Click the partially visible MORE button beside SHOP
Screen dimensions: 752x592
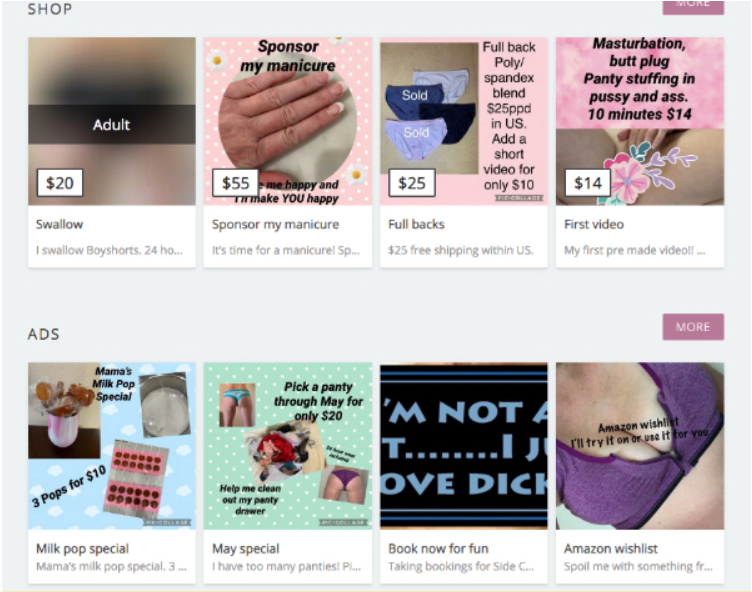[x=693, y=7]
